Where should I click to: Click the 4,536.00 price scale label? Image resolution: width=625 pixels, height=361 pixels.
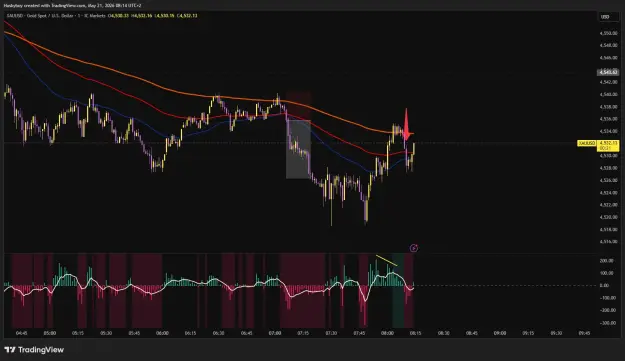pos(608,119)
